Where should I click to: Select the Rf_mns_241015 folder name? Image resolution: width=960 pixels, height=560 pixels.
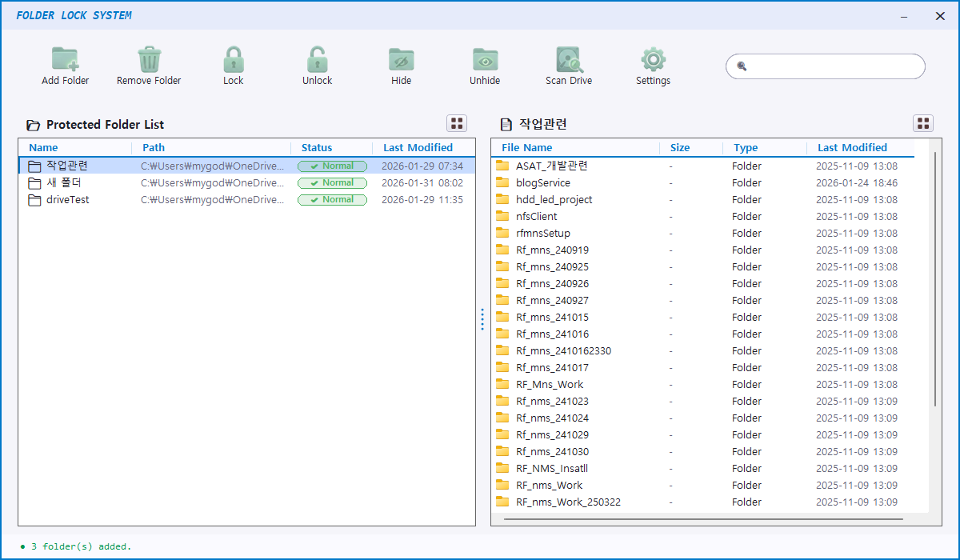[x=552, y=317]
